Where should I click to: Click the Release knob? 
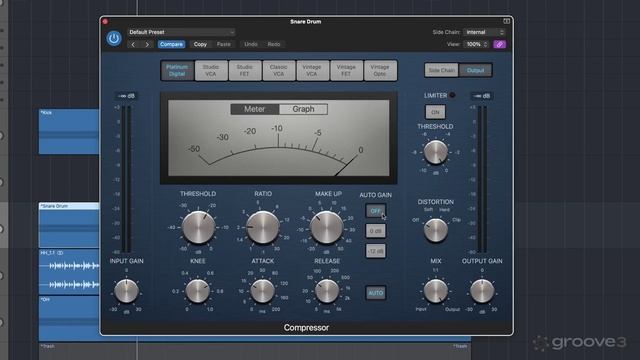[327, 291]
